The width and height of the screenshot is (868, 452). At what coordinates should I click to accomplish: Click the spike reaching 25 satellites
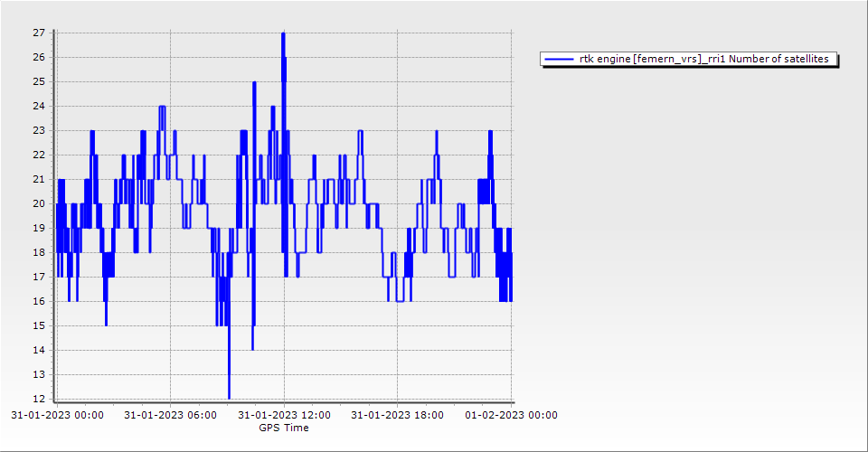point(254,83)
